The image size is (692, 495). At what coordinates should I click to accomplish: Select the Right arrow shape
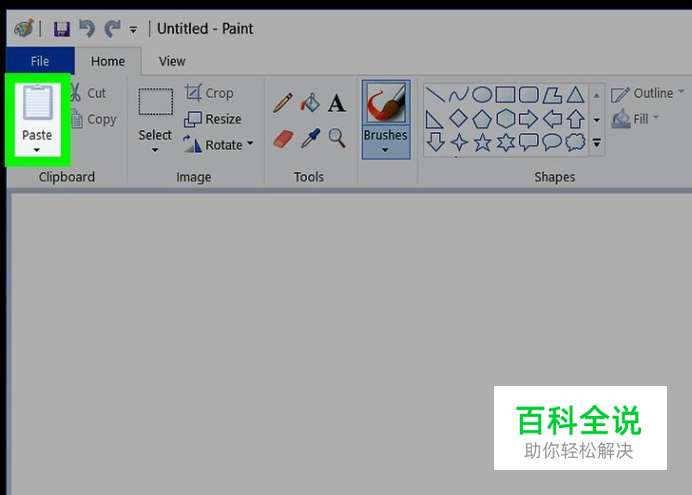pyautogui.click(x=529, y=119)
